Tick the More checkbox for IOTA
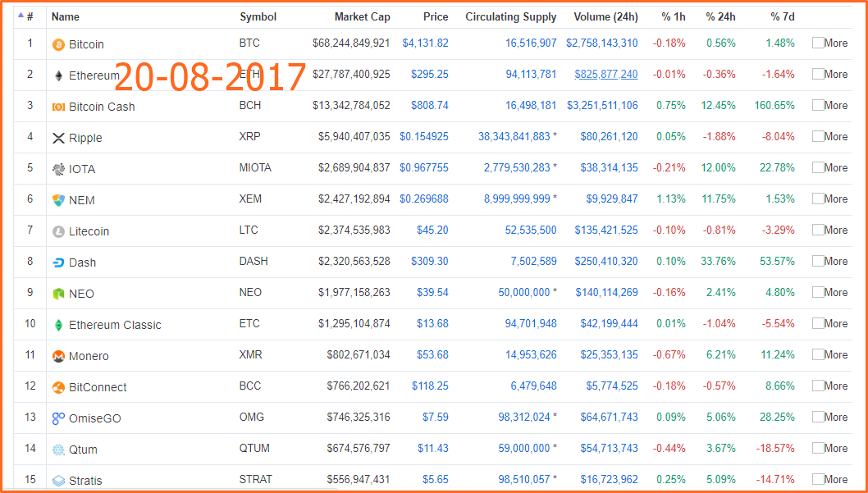This screenshot has height=493, width=868. coord(818,167)
